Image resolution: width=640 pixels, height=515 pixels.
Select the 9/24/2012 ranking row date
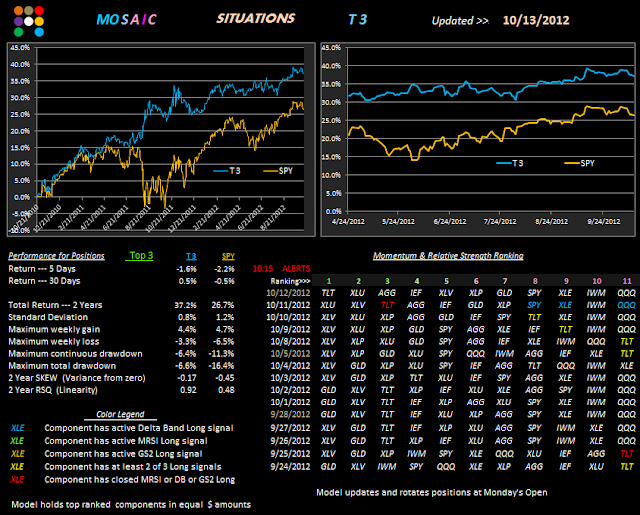290,466
